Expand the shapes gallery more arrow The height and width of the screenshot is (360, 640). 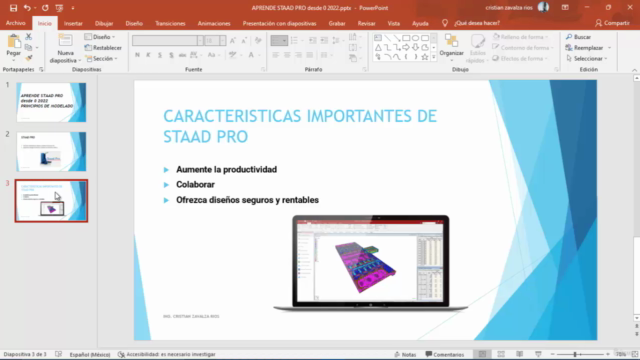click(x=433, y=58)
